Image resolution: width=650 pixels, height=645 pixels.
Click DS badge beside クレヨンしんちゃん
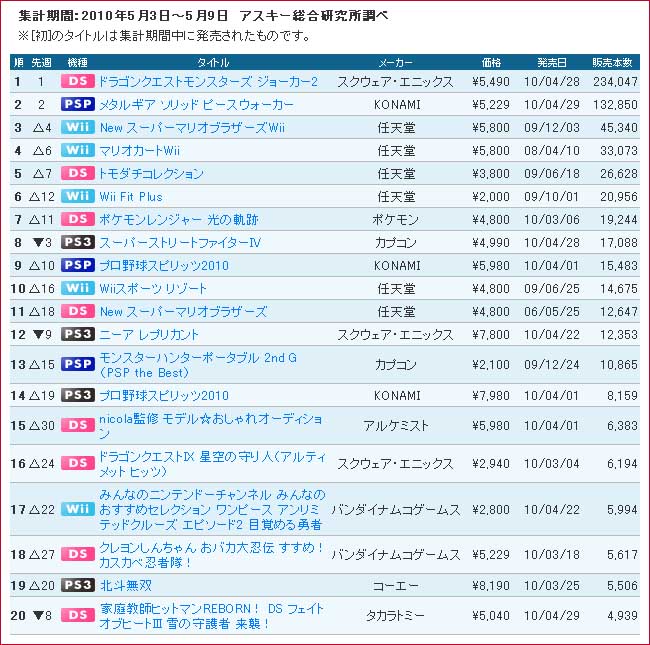tap(78, 554)
